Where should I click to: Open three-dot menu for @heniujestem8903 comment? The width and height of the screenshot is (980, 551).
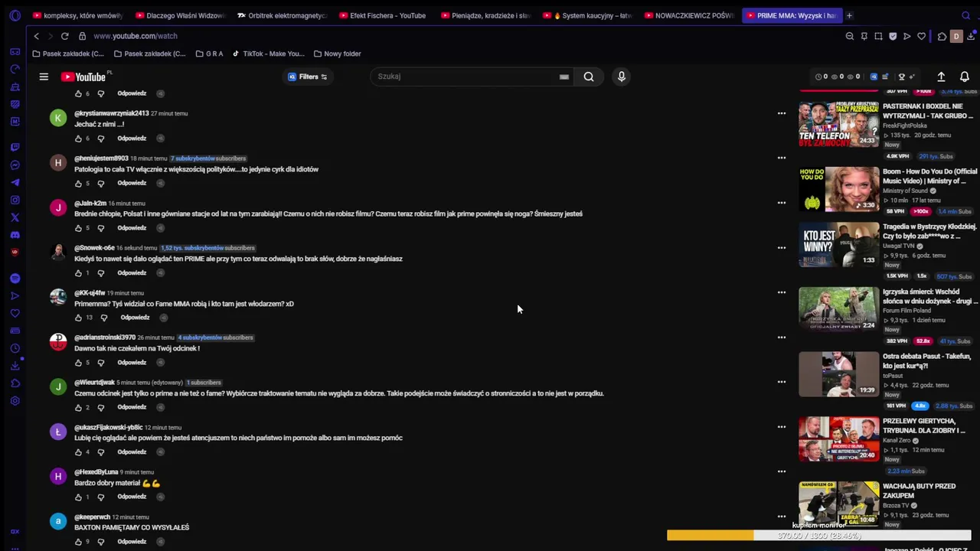tap(782, 158)
